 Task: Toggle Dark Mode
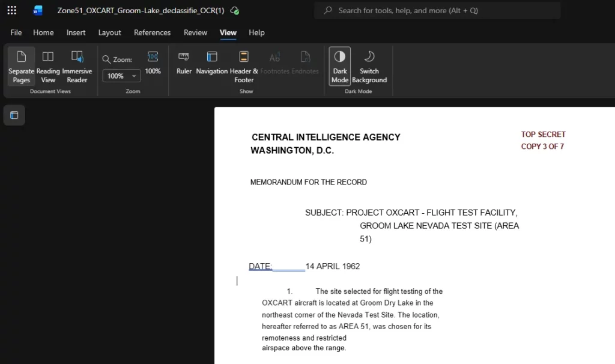coord(340,66)
